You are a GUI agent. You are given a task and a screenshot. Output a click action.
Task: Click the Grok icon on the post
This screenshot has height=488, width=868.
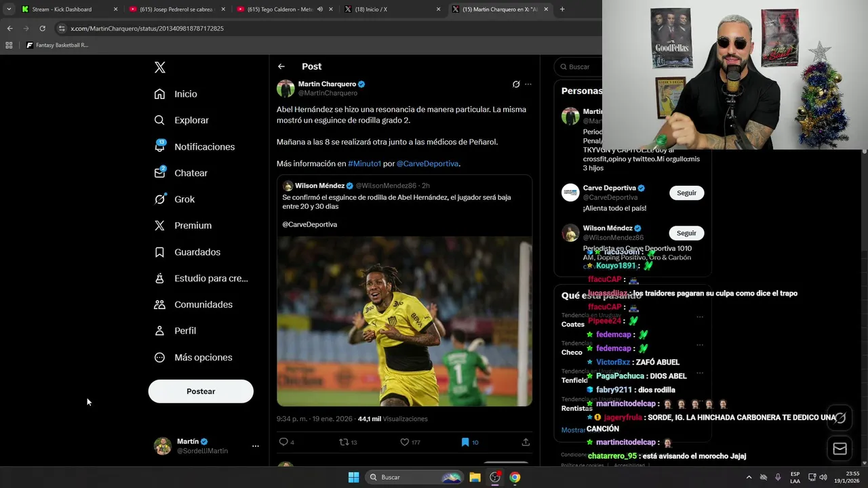click(x=516, y=84)
